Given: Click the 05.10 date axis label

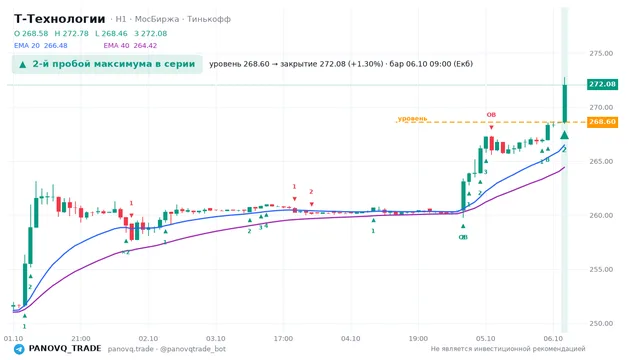Looking at the screenshot, I should pyautogui.click(x=486, y=338).
